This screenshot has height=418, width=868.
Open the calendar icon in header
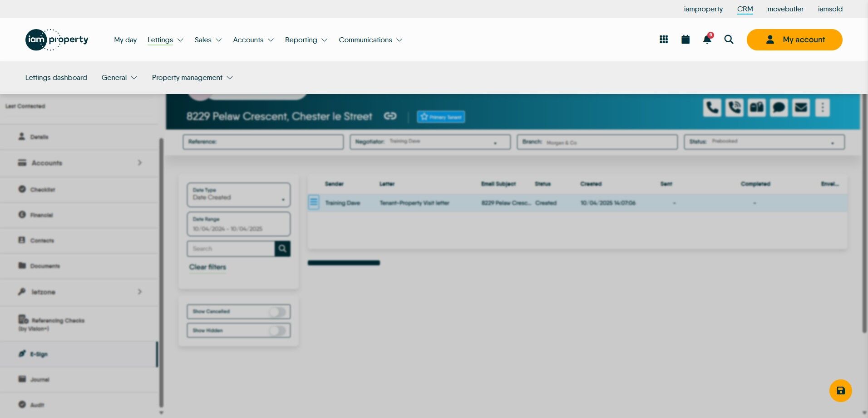(686, 40)
